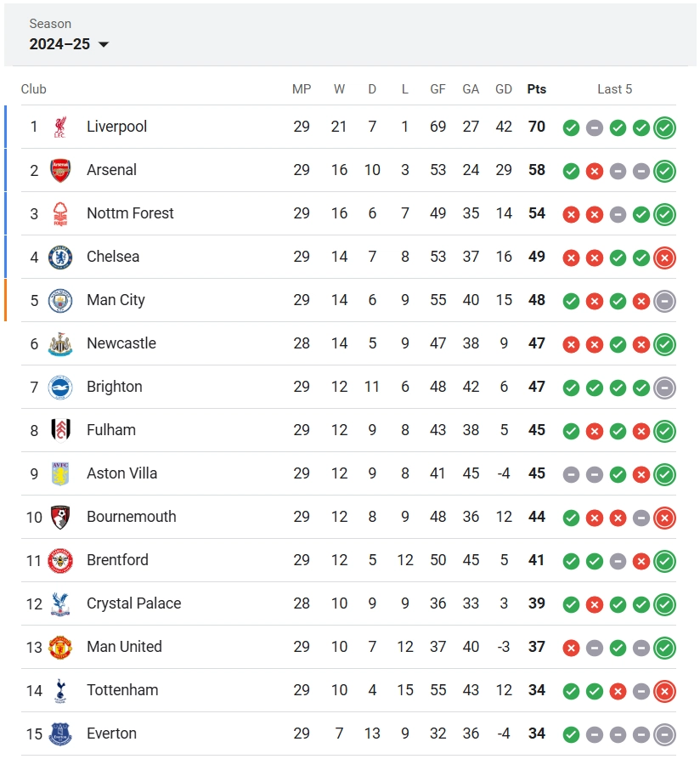Click Chelsea's latest loss result icon
This screenshot has width=700, height=759.
664,258
